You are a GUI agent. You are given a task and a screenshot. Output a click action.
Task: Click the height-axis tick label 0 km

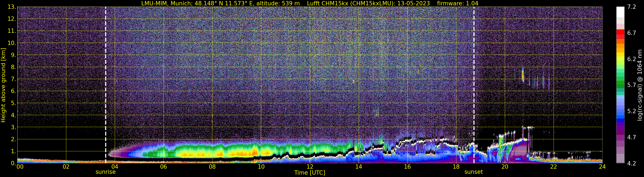pyautogui.click(x=13, y=163)
